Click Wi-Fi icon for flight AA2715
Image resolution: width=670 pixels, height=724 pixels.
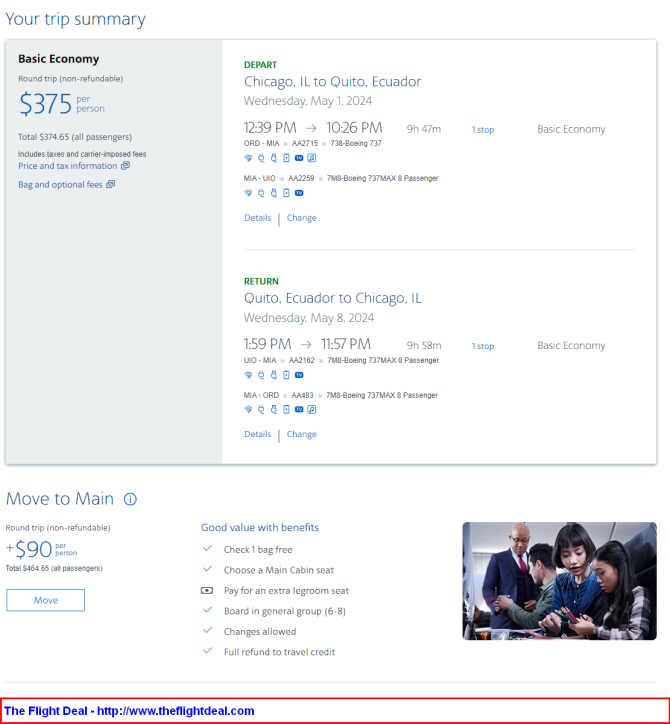[x=248, y=158]
